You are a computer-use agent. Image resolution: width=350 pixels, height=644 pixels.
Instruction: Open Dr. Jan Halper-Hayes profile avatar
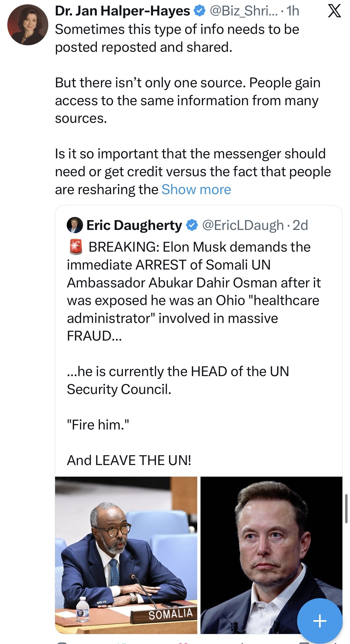point(27,25)
